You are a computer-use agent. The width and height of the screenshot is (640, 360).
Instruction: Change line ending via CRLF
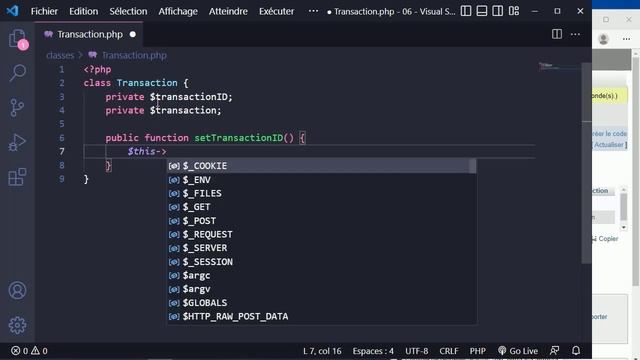pos(449,351)
